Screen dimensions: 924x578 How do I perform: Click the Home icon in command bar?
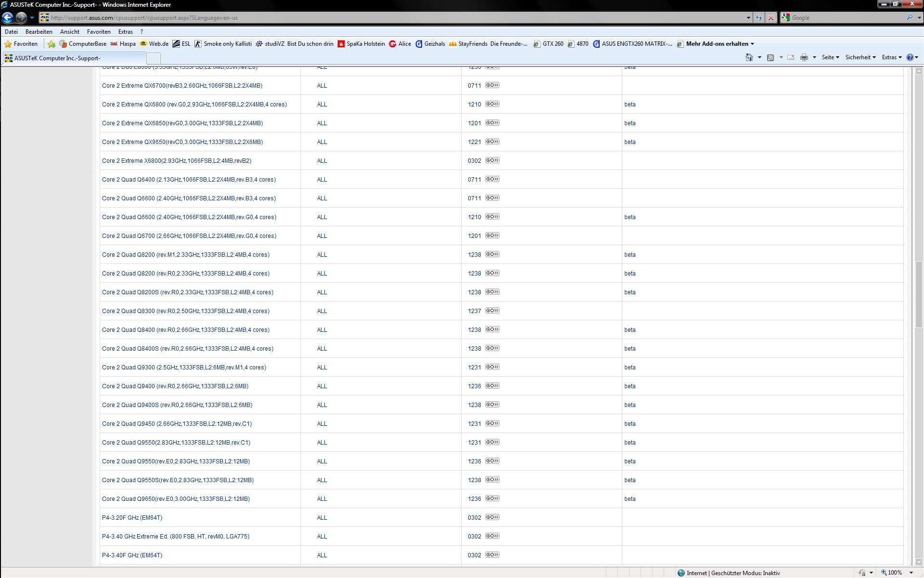pos(749,57)
